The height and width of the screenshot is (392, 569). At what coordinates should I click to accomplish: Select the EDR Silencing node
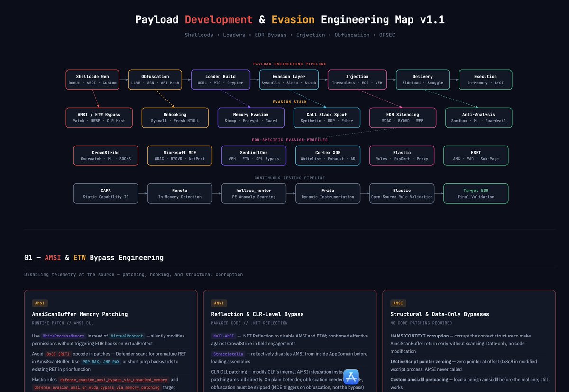pos(403,118)
